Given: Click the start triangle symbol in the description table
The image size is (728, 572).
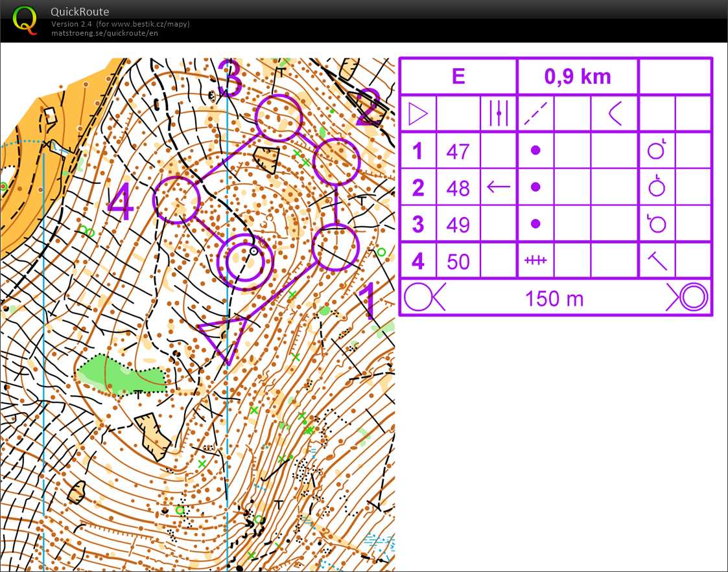Looking at the screenshot, I should tap(418, 114).
